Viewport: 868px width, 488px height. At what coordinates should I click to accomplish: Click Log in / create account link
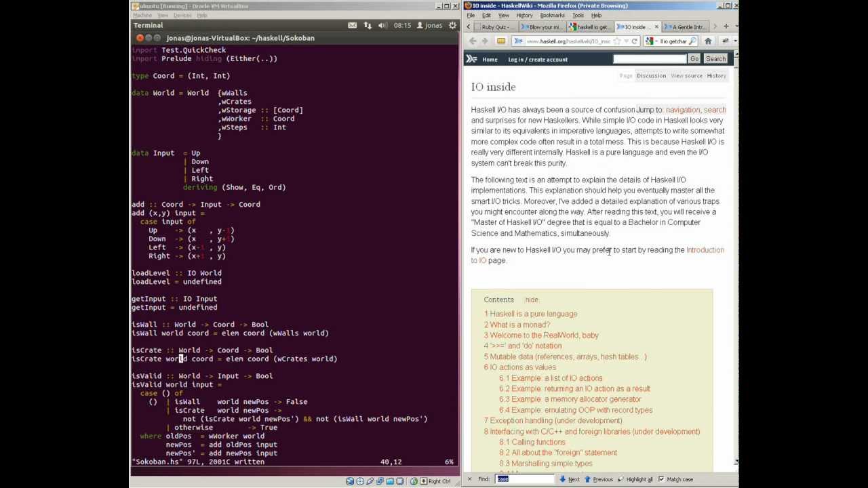tap(538, 60)
